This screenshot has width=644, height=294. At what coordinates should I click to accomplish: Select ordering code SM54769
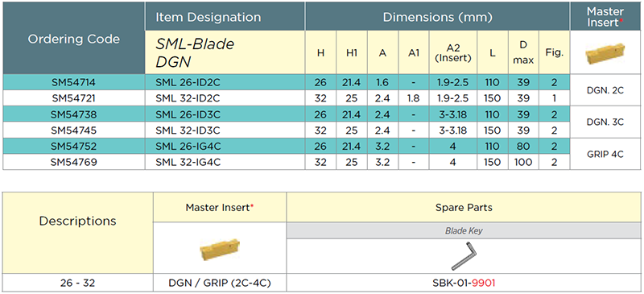click(73, 162)
